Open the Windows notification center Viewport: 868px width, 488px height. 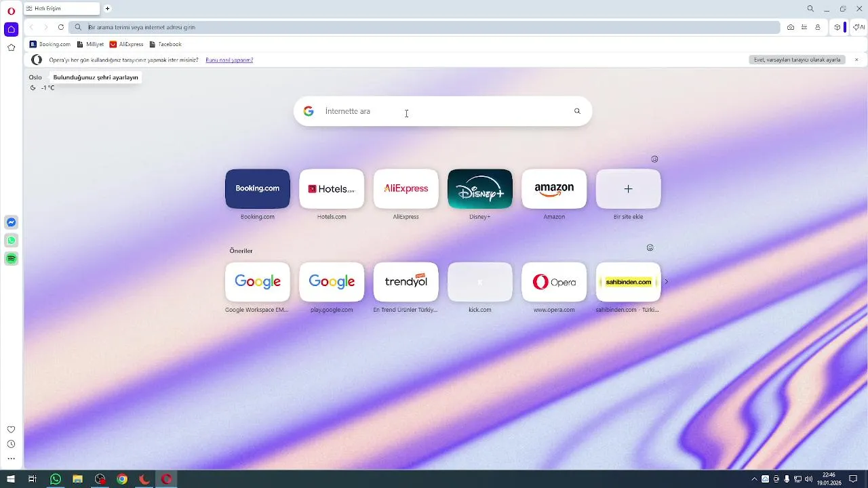(x=854, y=479)
